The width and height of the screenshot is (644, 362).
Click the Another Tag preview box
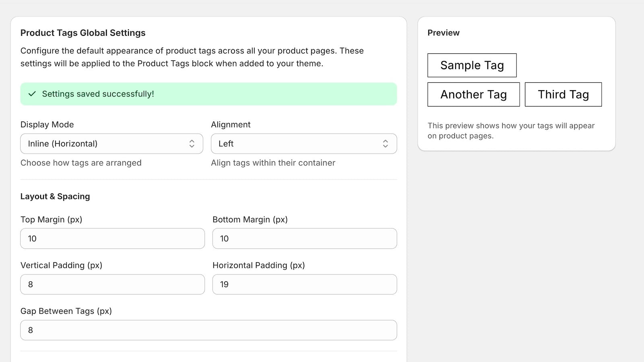473,95
